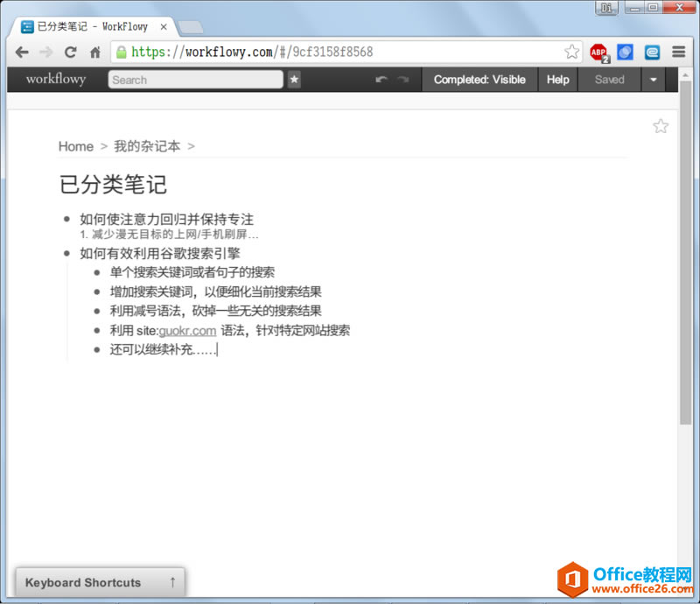Click the workflowy logo
The height and width of the screenshot is (604, 700).
54,80
